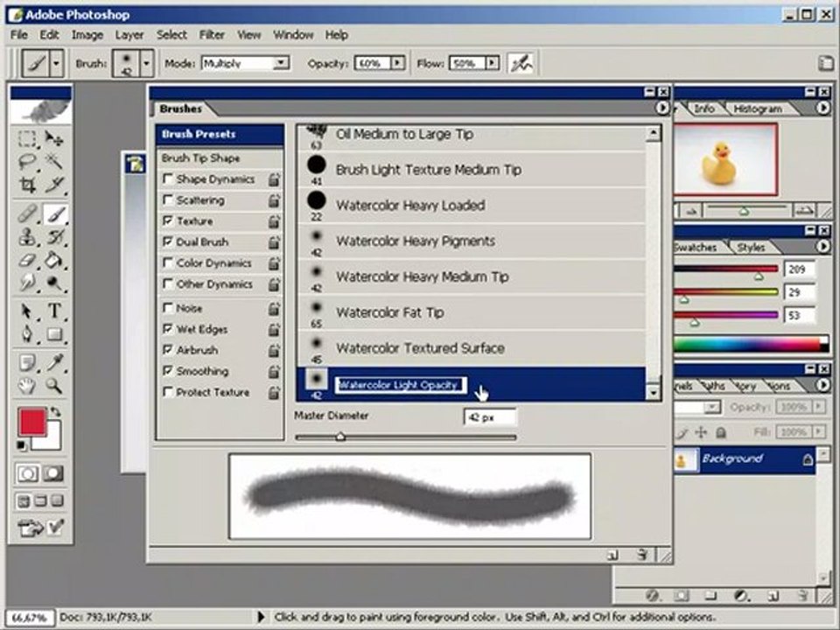Switch to the Styles tab
Screen dimensions: 840x630
click(751, 247)
